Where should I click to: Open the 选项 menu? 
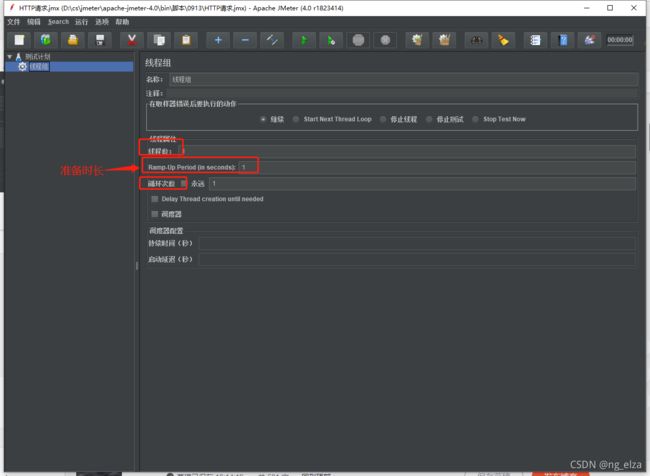(102, 22)
